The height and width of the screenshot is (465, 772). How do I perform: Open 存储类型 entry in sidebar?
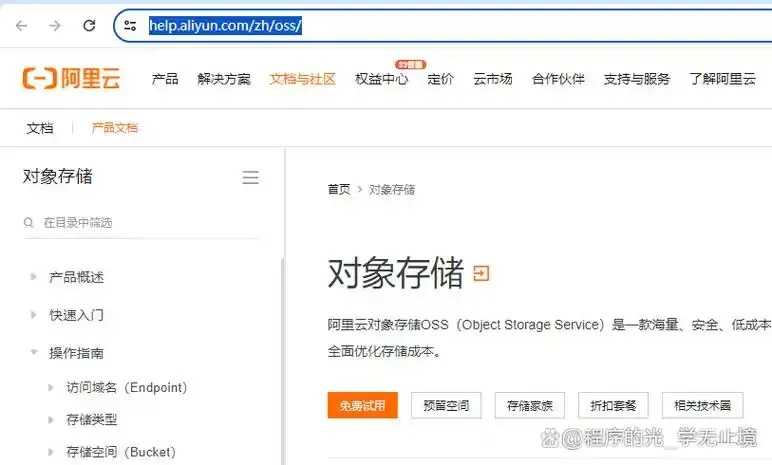click(92, 420)
